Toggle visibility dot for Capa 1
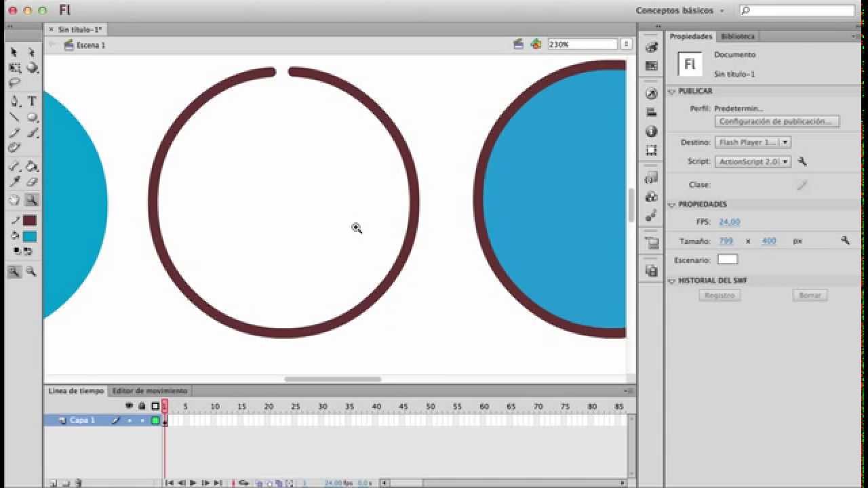Screen dimensions: 868x488 pyautogui.click(x=129, y=420)
